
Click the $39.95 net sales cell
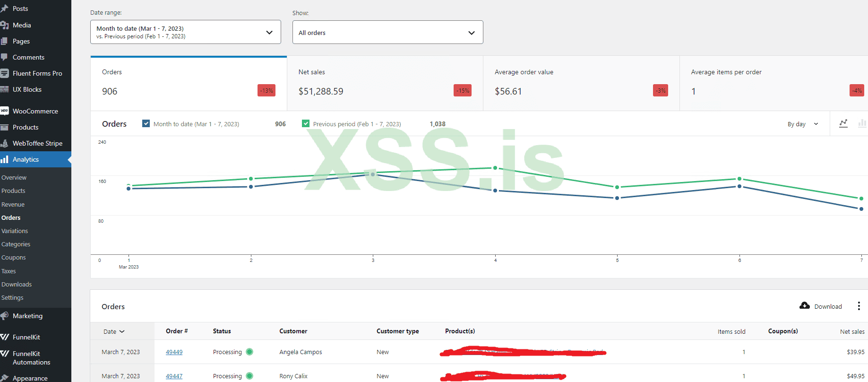[856, 352]
